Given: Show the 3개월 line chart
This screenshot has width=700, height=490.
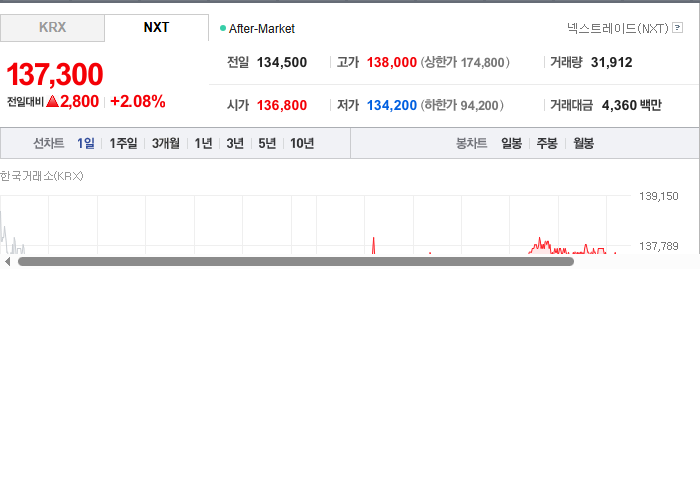Looking at the screenshot, I should (x=166, y=143).
